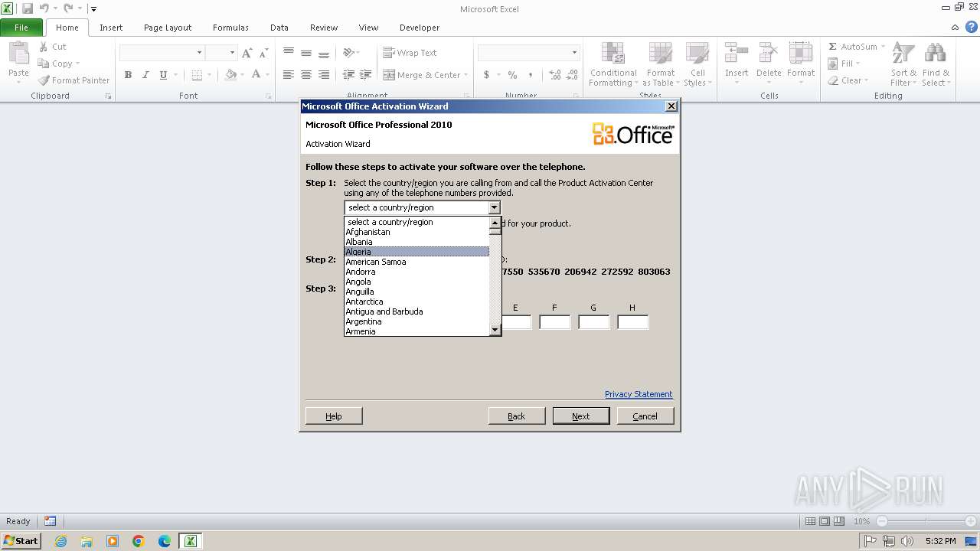Click the Next button in Activation Wizard
The image size is (980, 551).
[581, 416]
